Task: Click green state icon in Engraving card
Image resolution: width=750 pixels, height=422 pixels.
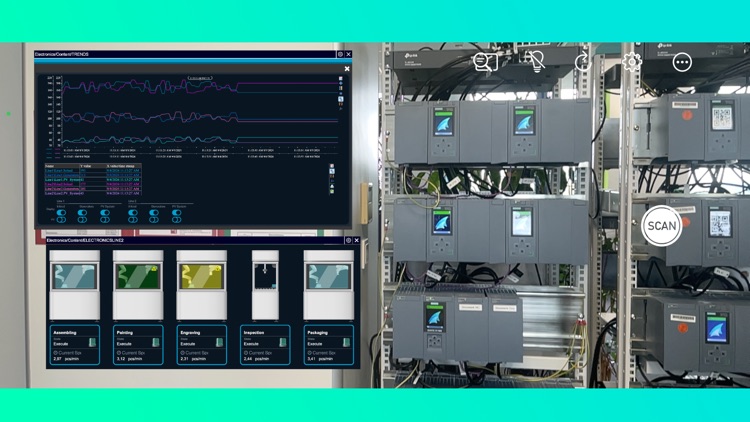Action: (220, 342)
